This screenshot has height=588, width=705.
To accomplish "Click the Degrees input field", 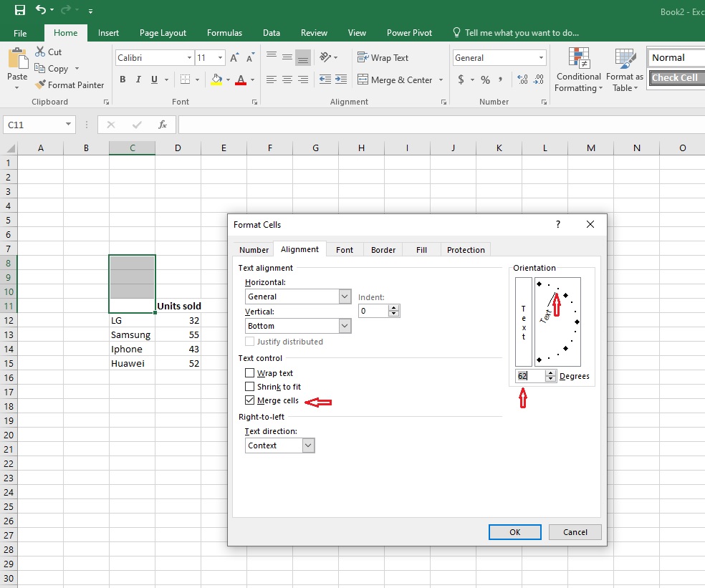I will 530,375.
